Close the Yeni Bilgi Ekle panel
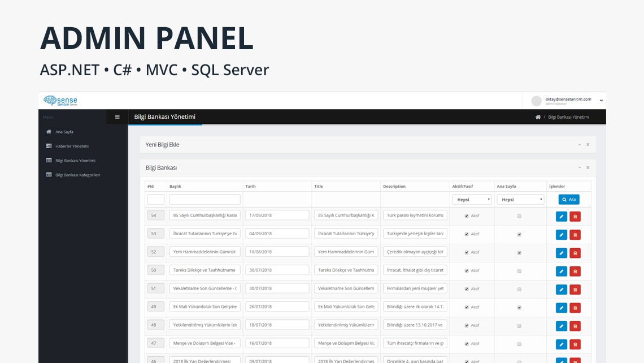 588,145
